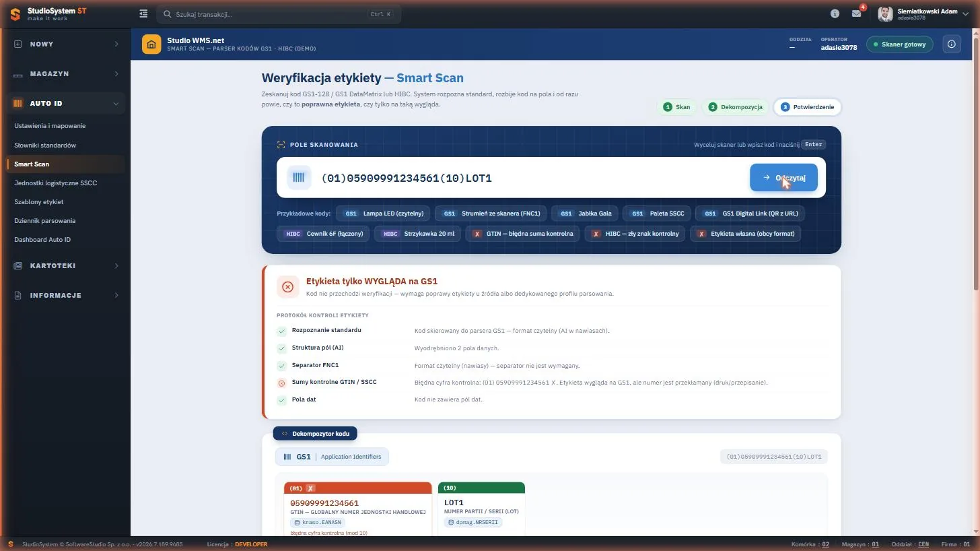980x551 pixels.
Task: Go to step 2 Dekompozycja
Action: click(735, 107)
